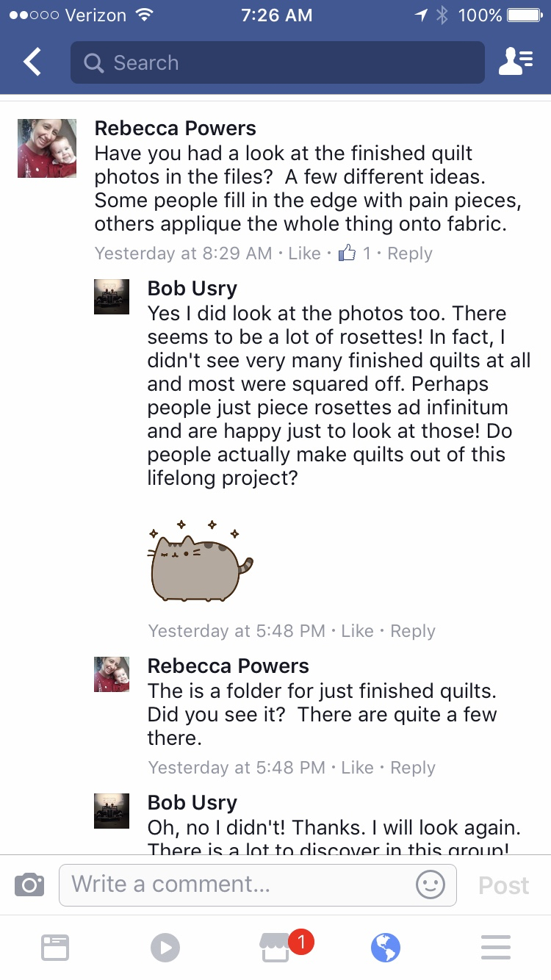Click inside the Search field
Image resolution: width=551 pixels, height=980 pixels.
tap(278, 62)
